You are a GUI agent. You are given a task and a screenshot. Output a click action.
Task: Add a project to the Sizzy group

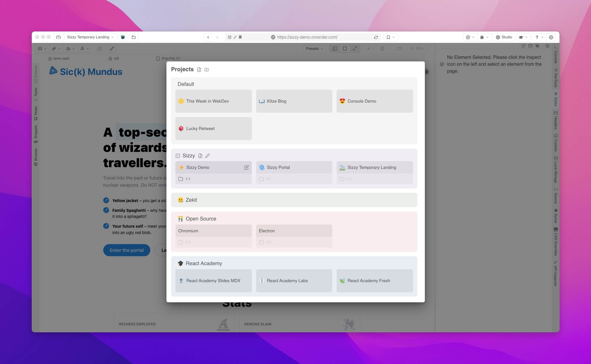click(200, 156)
